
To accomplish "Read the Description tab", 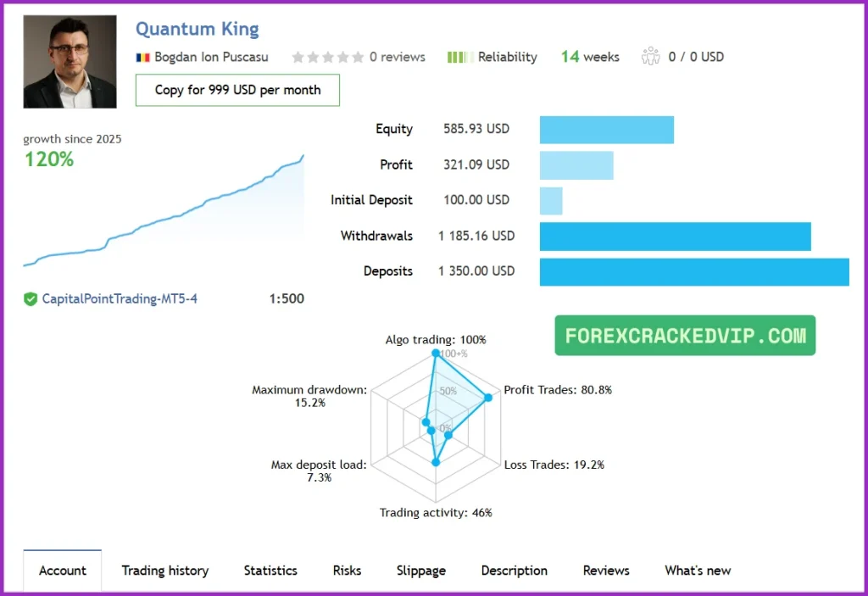I will tap(514, 571).
